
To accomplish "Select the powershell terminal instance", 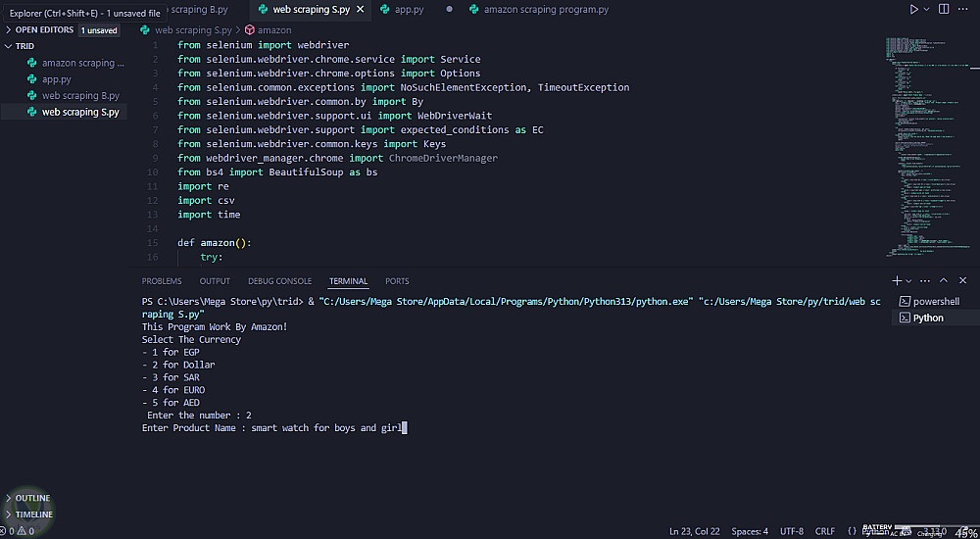I will (935, 302).
